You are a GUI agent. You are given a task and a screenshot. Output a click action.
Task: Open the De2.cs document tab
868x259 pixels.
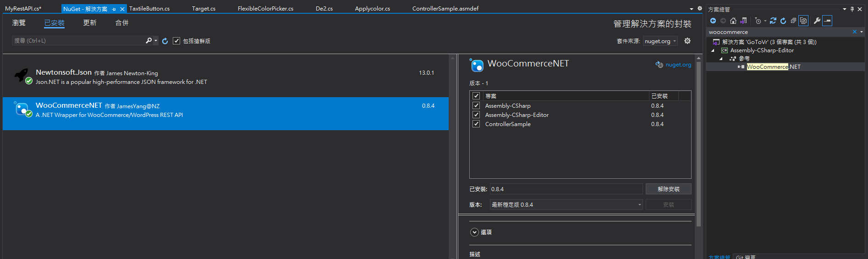[324, 9]
